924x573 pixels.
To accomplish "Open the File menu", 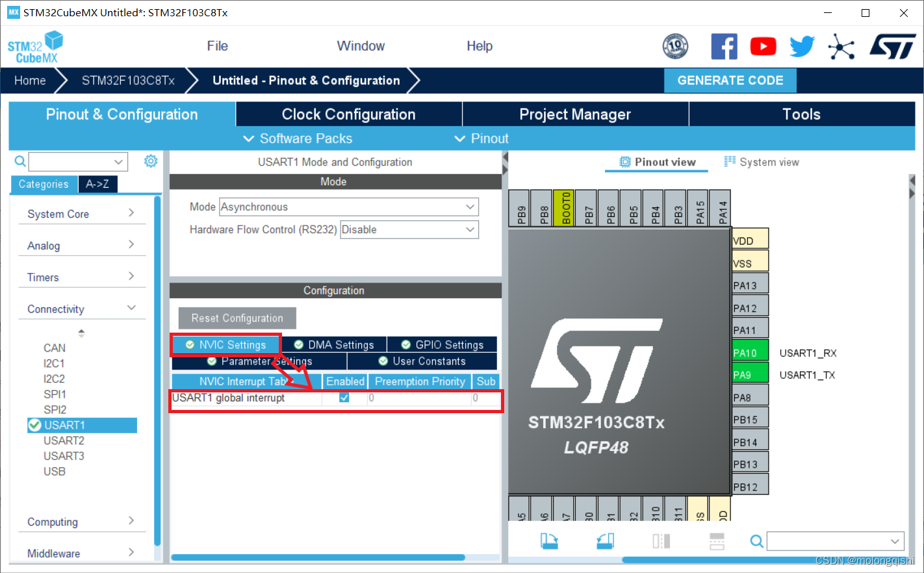I will point(217,46).
